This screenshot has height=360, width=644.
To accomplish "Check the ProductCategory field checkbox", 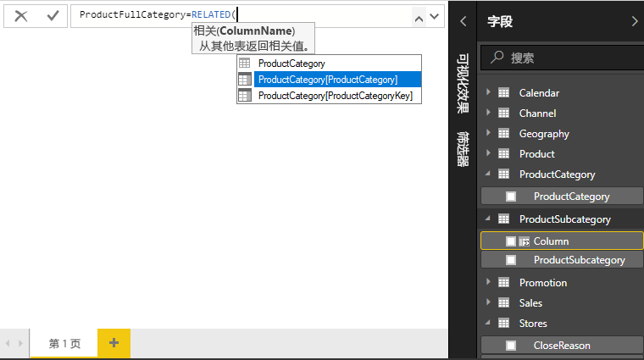I will click(x=511, y=197).
